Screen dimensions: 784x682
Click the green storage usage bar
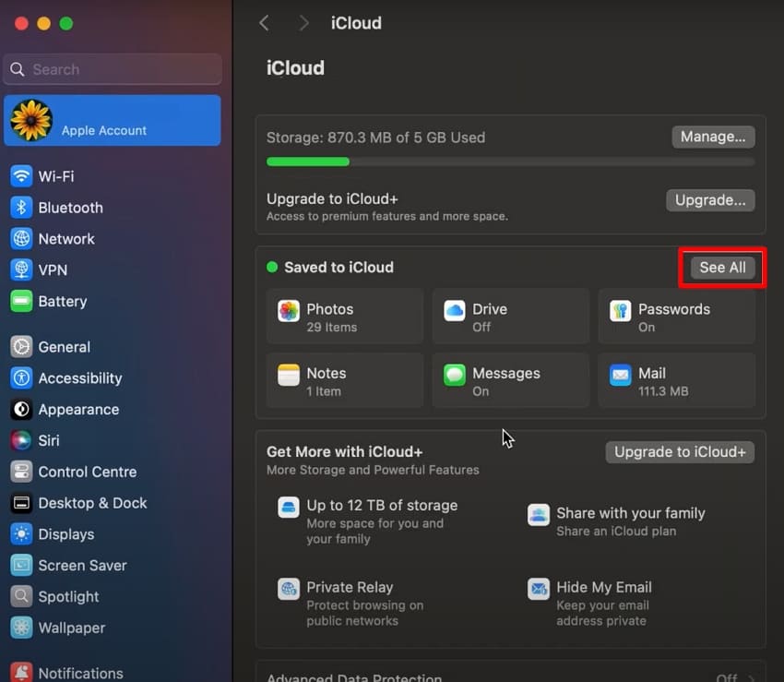[308, 162]
